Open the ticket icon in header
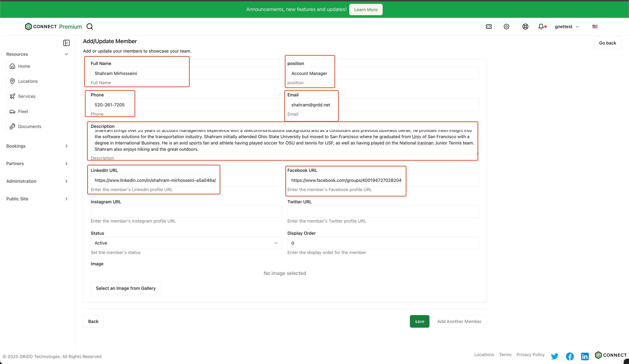Image resolution: width=629 pixels, height=364 pixels. pyautogui.click(x=489, y=26)
